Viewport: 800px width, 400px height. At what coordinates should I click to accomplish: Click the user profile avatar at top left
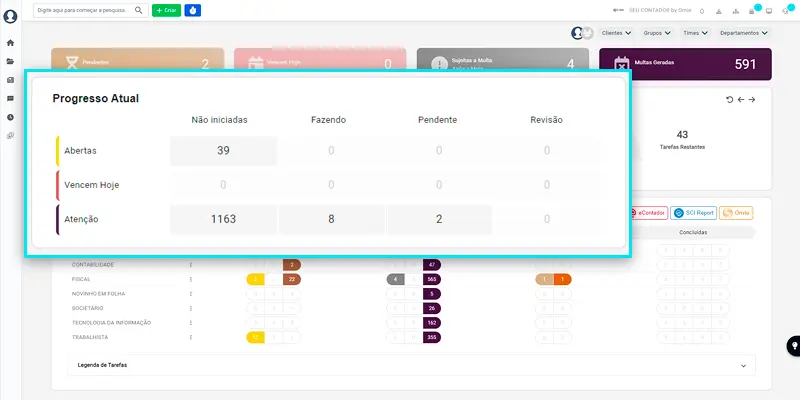tap(10, 16)
